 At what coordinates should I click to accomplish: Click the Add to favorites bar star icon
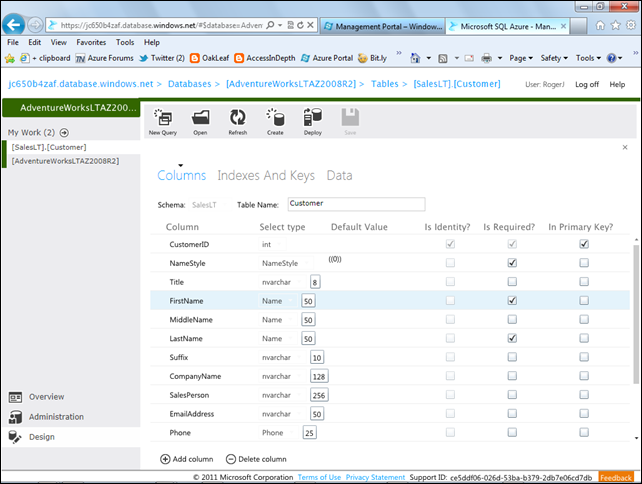click(x=10, y=58)
